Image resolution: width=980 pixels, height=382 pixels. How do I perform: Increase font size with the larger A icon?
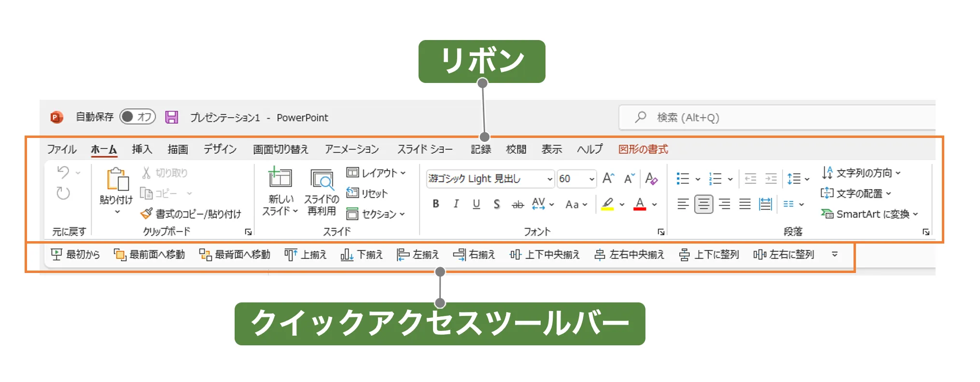tap(608, 178)
